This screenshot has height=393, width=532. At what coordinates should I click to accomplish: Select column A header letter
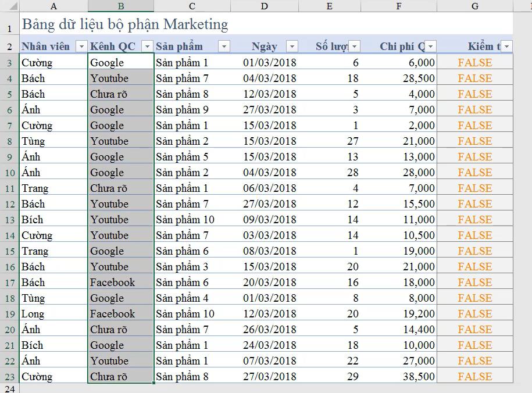tap(53, 6)
